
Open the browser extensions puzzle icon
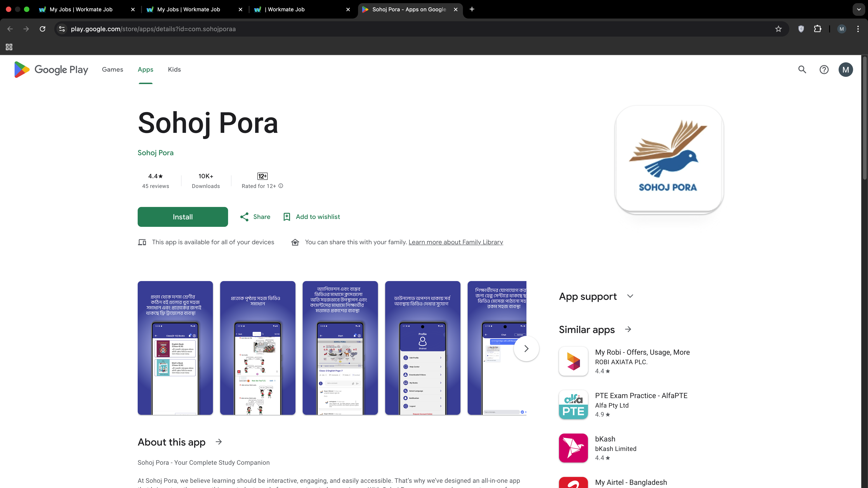pos(817,29)
